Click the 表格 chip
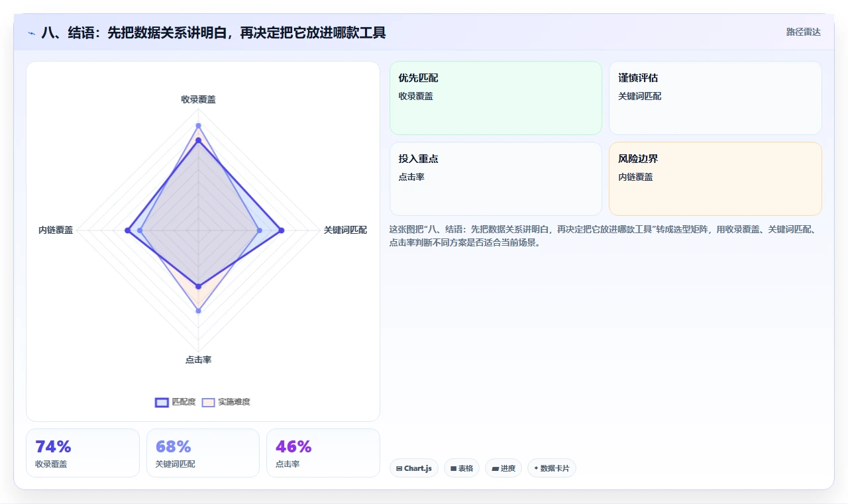Screen dimensions: 848x504 462,468
